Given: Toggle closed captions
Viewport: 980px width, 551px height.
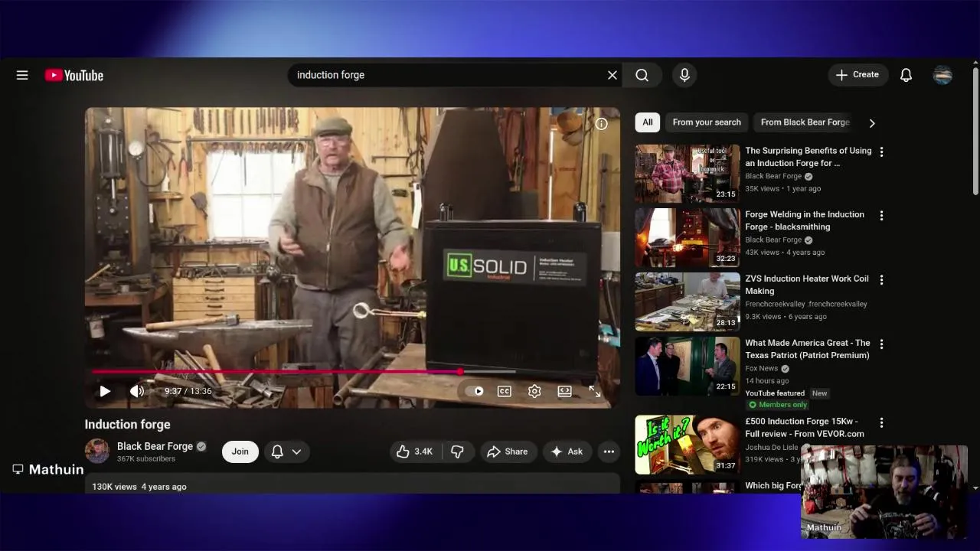Looking at the screenshot, I should click(x=505, y=391).
